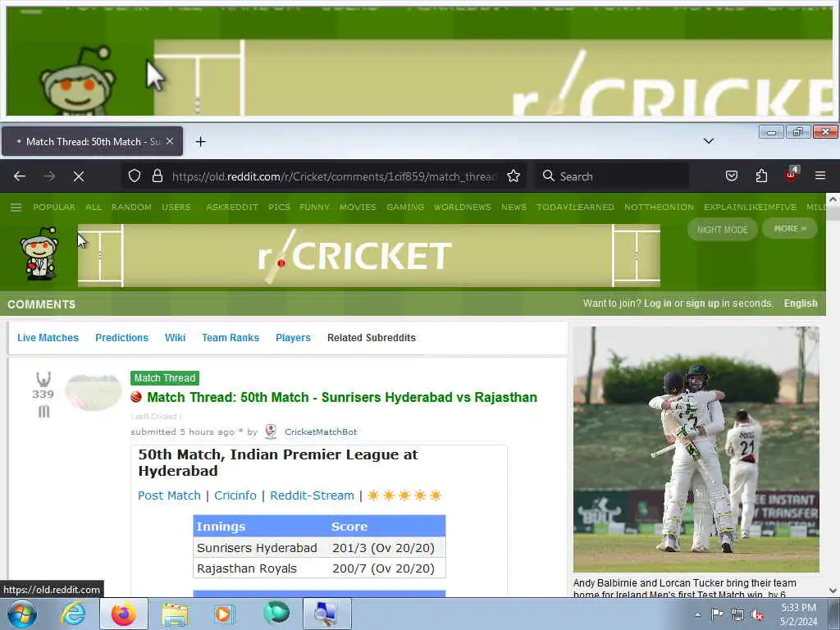Click the Firefox Search box
This screenshot has width=840, height=630.
[612, 176]
